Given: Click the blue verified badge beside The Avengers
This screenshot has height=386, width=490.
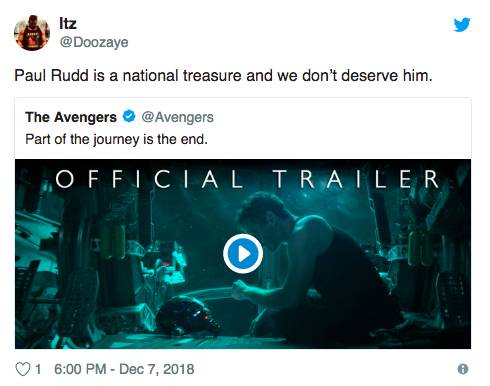Looking at the screenshot, I should point(129,117).
